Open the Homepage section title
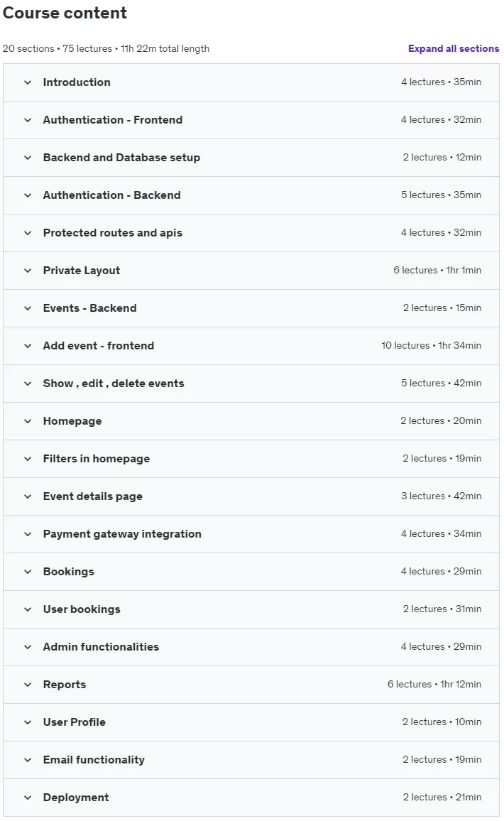Viewport: 504px width, 821px height. click(72, 421)
